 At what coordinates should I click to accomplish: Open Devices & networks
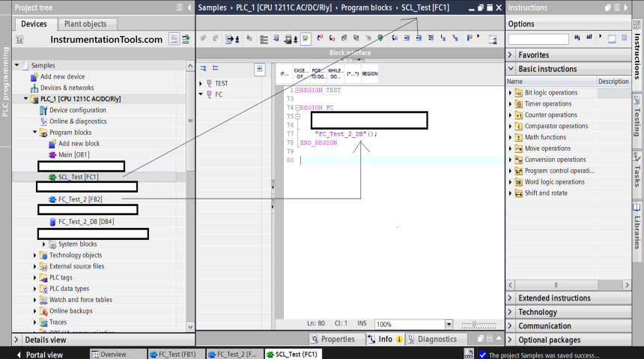tap(67, 88)
